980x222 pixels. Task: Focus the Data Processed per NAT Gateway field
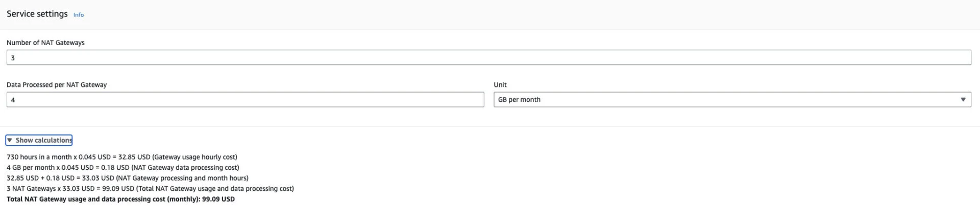pos(245,100)
